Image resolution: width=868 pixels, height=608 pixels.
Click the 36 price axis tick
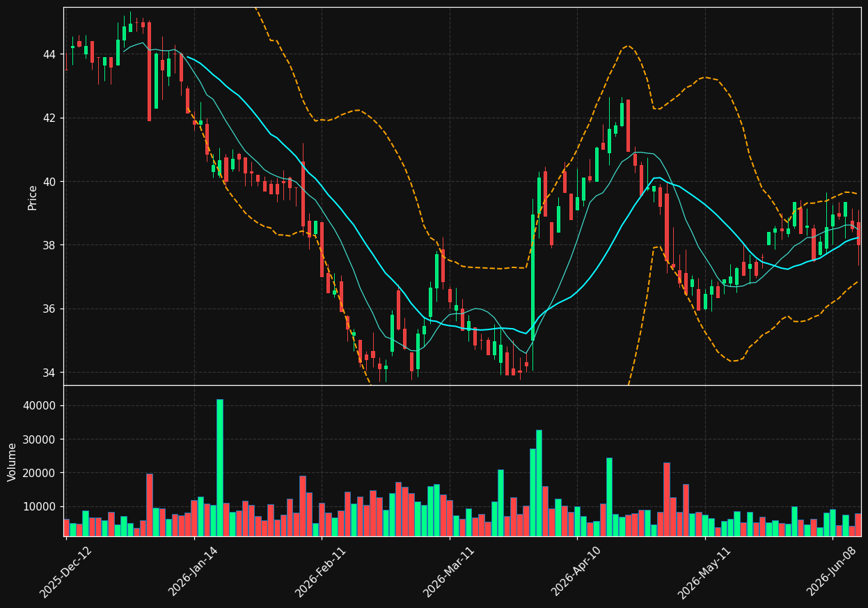click(x=49, y=309)
